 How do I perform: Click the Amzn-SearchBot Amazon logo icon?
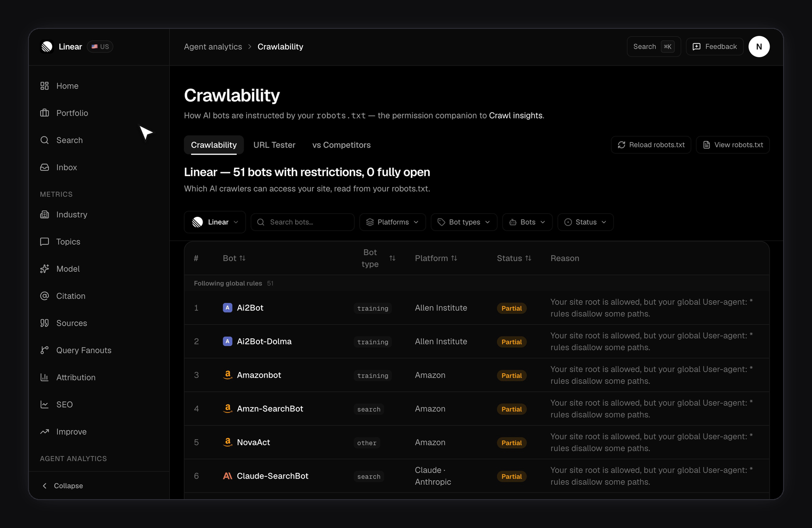(227, 409)
